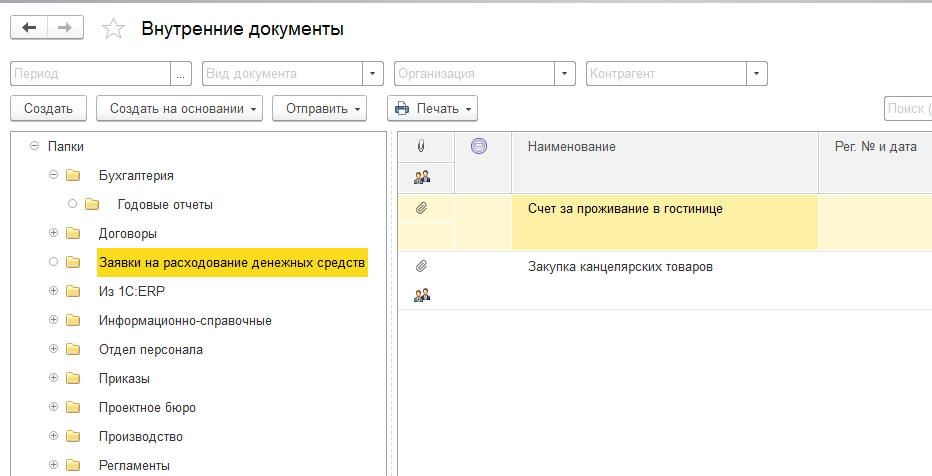Open the Контрагент dropdown arrow

pos(756,74)
